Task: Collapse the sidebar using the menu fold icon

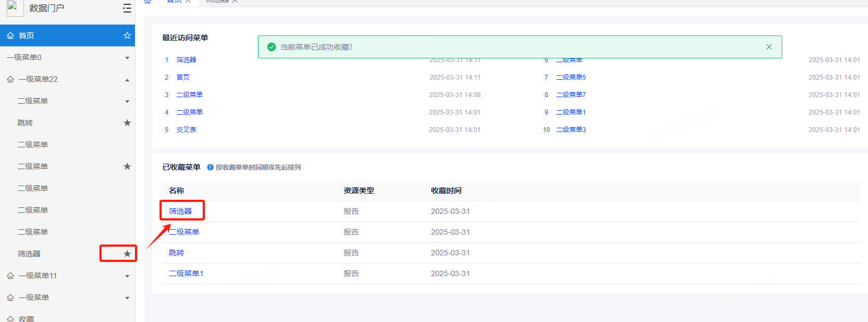Action: (127, 8)
